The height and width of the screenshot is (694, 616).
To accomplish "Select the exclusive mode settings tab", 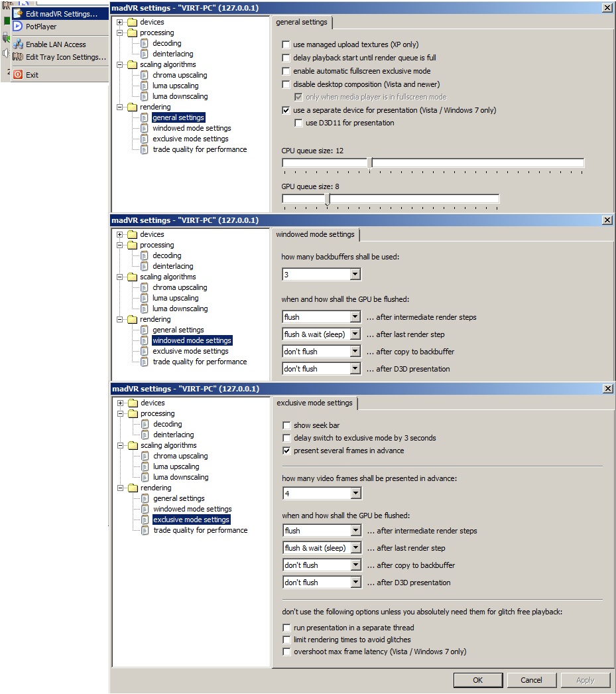I will [314, 403].
